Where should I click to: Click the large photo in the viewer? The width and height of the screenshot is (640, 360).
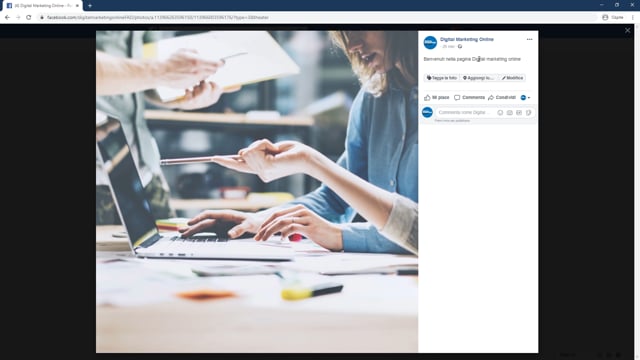pos(257,191)
